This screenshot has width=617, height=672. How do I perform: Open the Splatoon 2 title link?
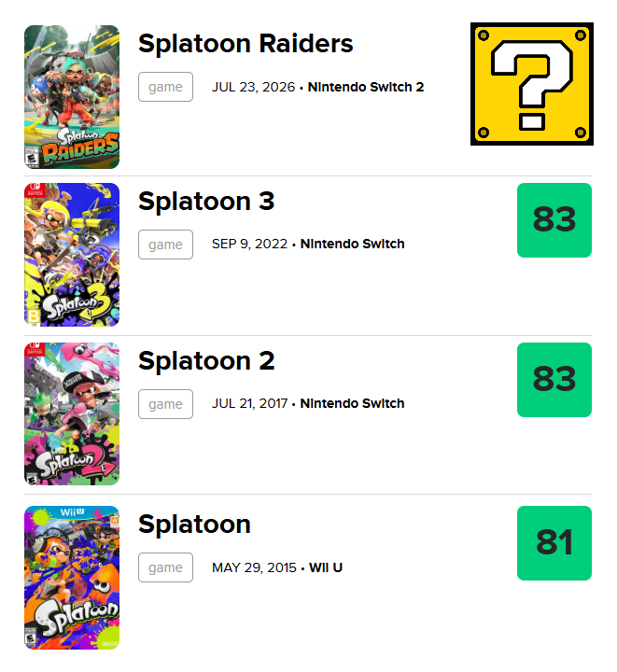coord(206,361)
